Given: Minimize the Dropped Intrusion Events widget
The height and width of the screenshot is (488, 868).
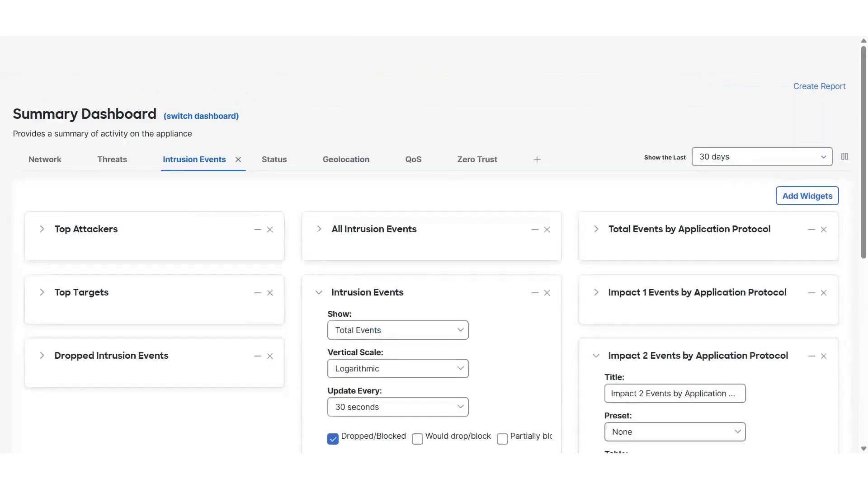Looking at the screenshot, I should [x=258, y=356].
